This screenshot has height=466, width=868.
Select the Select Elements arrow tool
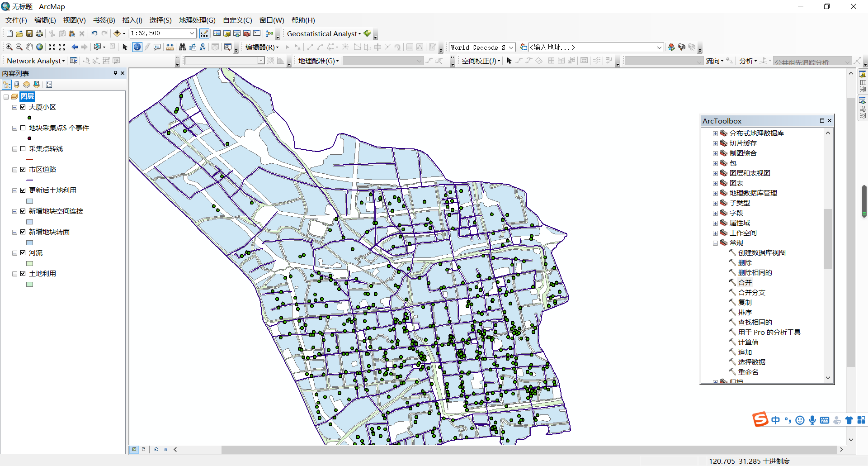[x=125, y=47]
